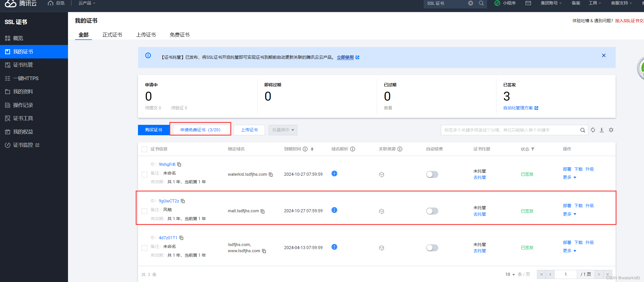Click the page number input field
Viewport: 644px width, 282px height.
coord(566,274)
